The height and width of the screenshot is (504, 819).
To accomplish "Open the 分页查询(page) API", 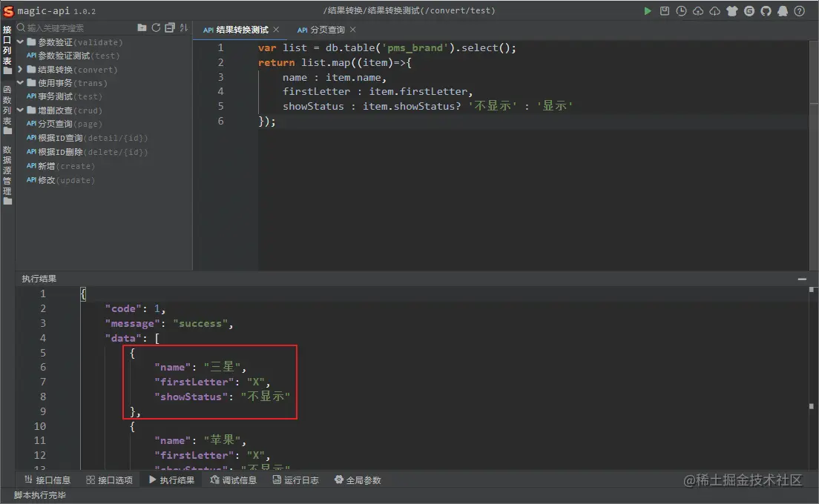I will 65,125.
